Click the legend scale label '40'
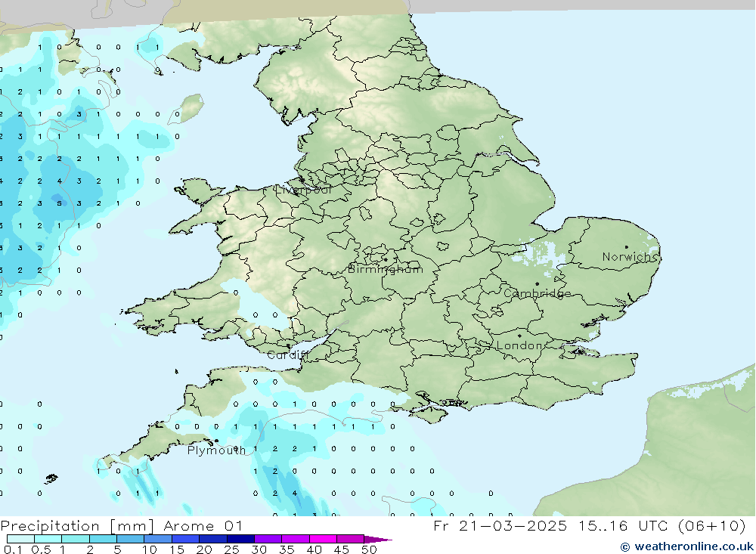The height and width of the screenshot is (554, 756). click(314, 549)
